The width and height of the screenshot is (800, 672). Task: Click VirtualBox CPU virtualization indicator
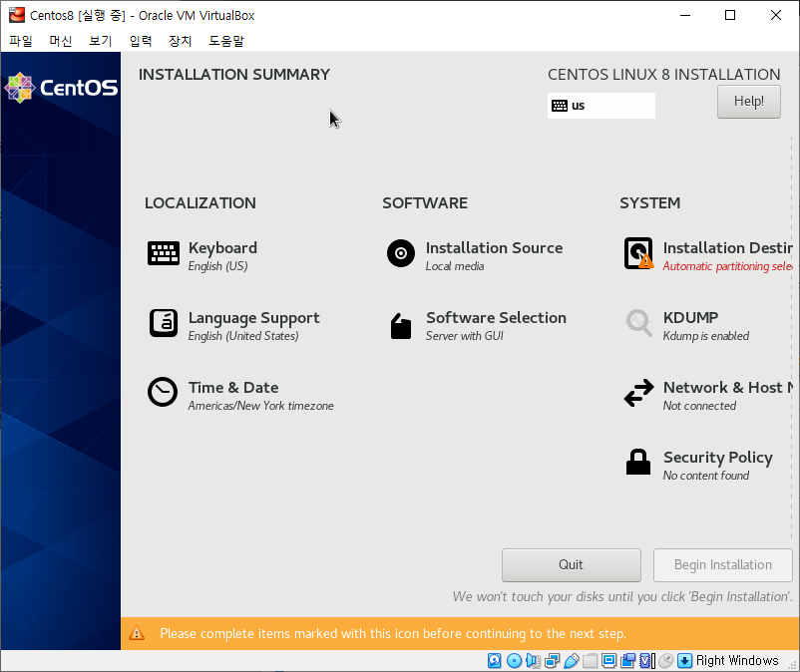click(647, 661)
